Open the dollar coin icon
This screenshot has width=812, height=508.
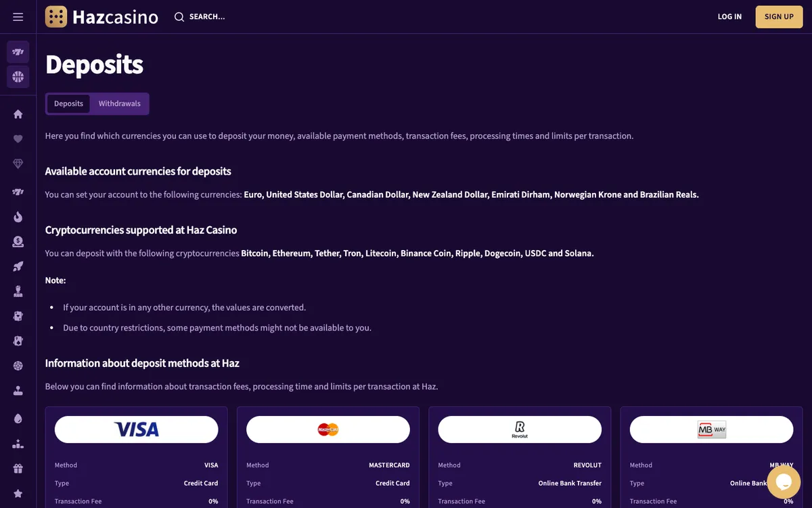coord(18,242)
